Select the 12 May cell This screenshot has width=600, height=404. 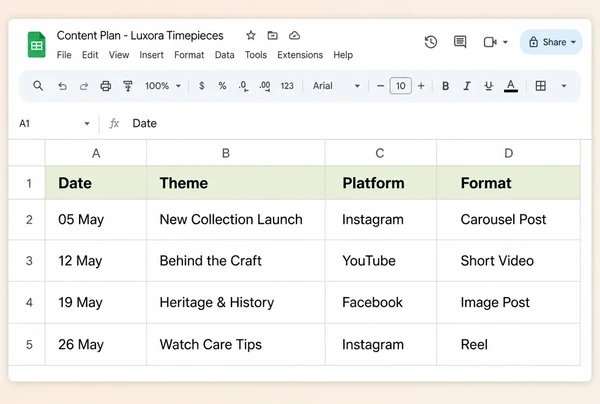pos(96,261)
